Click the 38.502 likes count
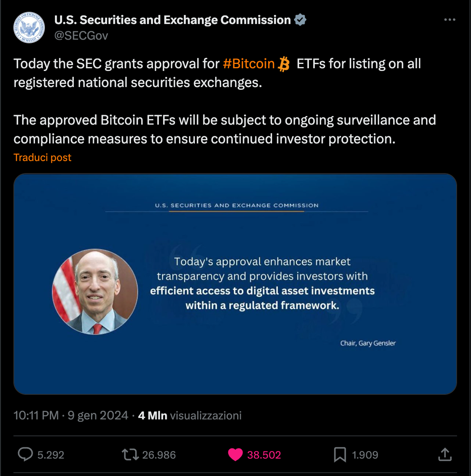 coord(264,455)
